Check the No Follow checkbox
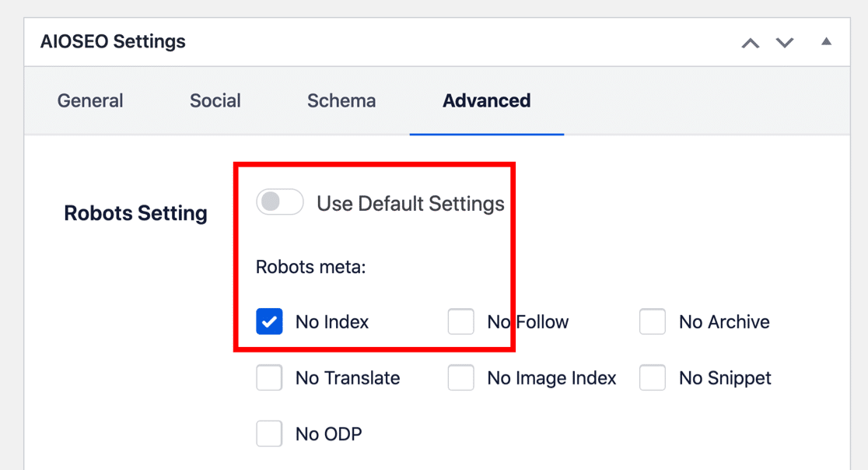 pyautogui.click(x=461, y=321)
